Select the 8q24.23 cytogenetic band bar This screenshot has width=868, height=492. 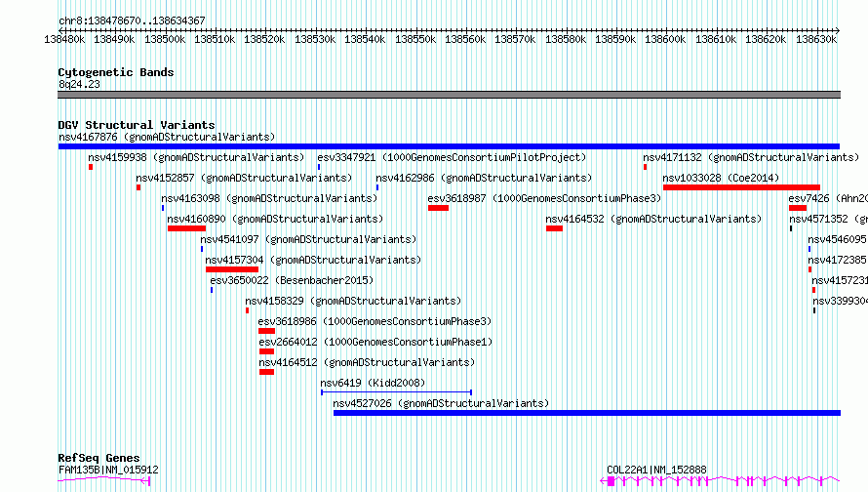(449, 95)
